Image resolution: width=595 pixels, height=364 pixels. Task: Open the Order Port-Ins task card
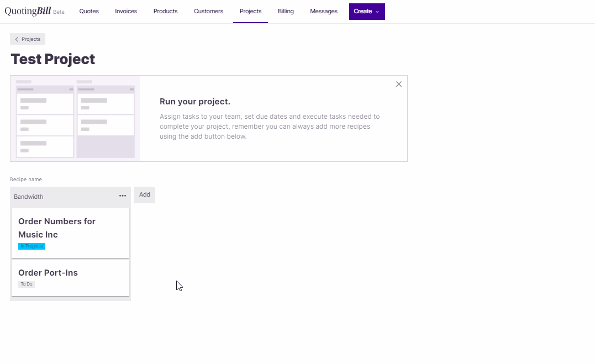coord(70,278)
